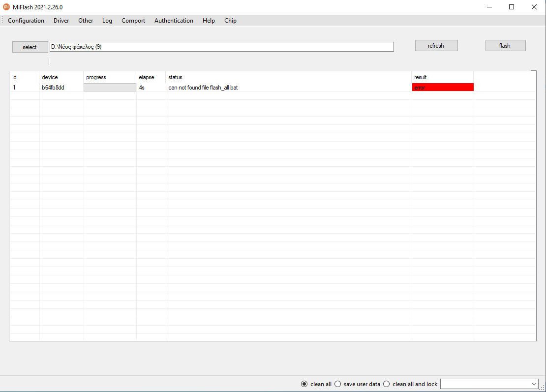Open the Authentication menu

click(x=174, y=21)
